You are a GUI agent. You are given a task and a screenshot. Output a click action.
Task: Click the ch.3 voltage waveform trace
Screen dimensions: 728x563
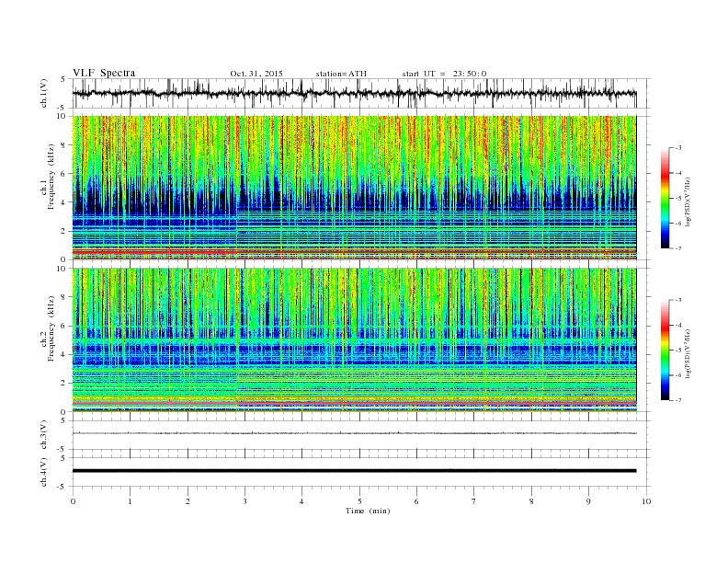click(354, 433)
